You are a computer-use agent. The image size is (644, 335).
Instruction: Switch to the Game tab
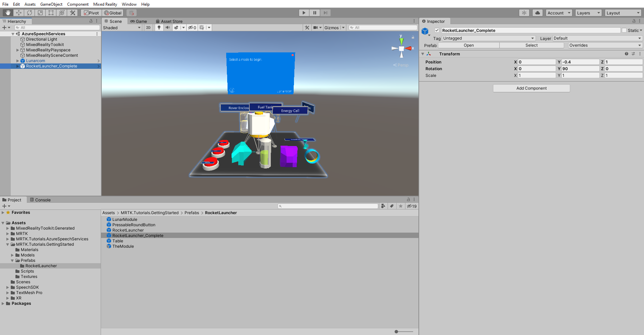[139, 21]
